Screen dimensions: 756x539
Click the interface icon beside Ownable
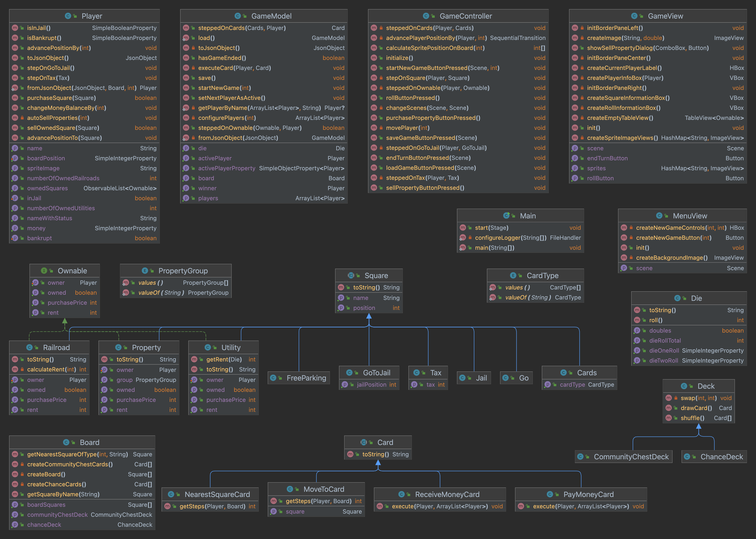coord(44,271)
